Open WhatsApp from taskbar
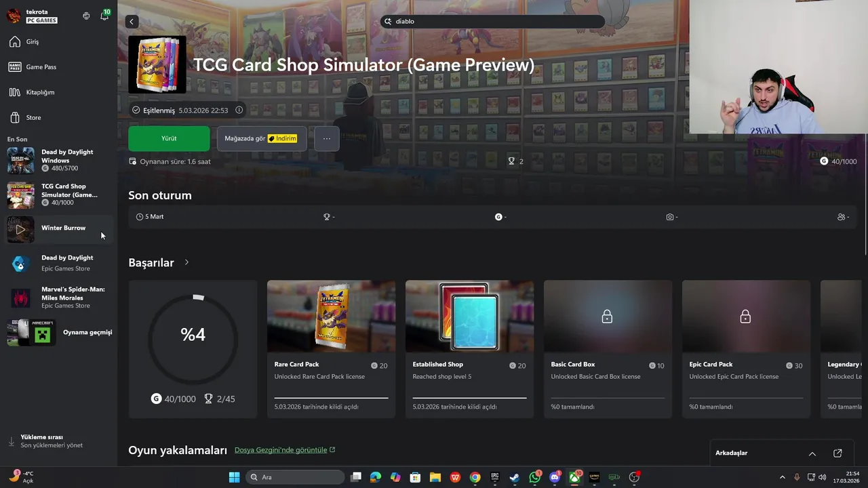This screenshot has width=868, height=488. point(535,477)
